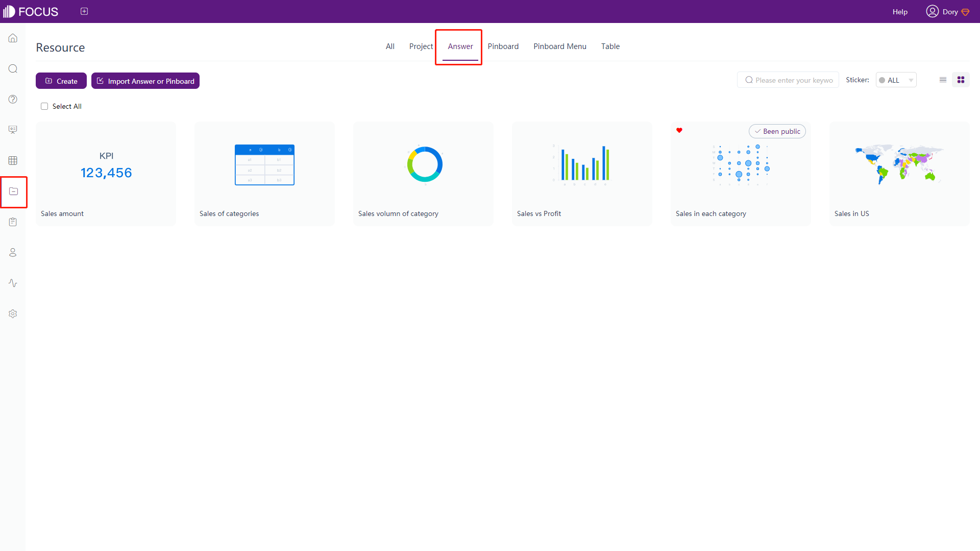
Task: Switch to the Table tab
Action: pyautogui.click(x=610, y=46)
